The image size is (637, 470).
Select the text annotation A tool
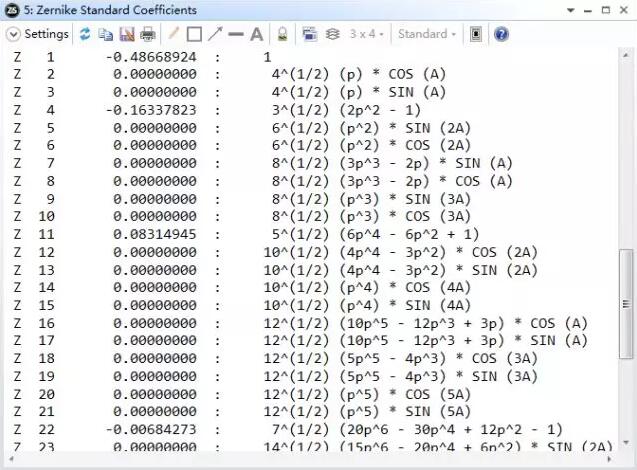256,35
